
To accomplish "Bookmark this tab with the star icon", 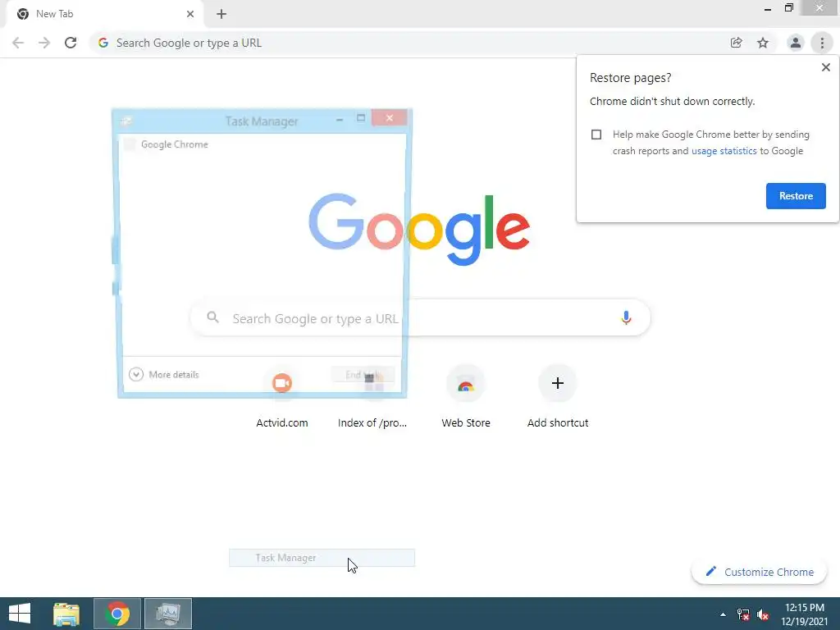I will 763,43.
